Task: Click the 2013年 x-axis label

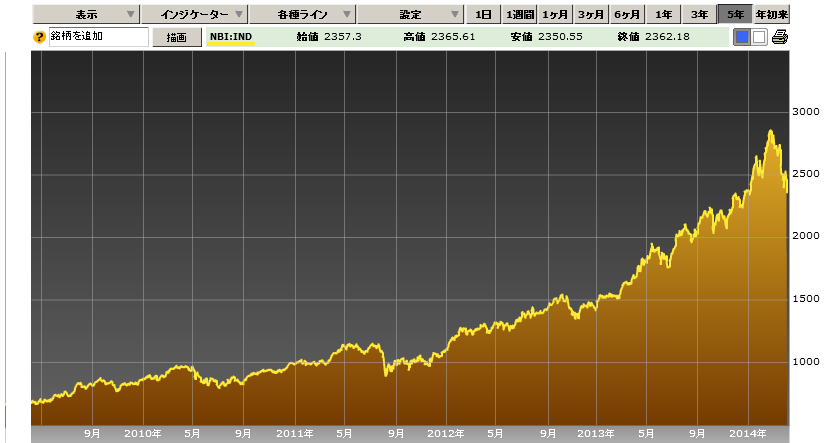Action: coord(596,434)
